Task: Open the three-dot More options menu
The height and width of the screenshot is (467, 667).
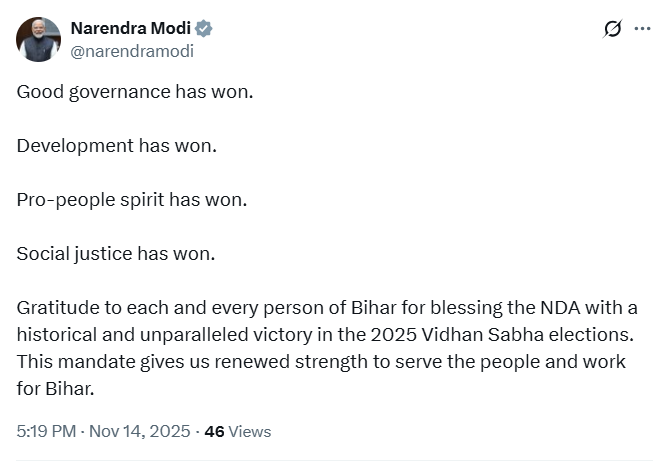Action: 643,29
